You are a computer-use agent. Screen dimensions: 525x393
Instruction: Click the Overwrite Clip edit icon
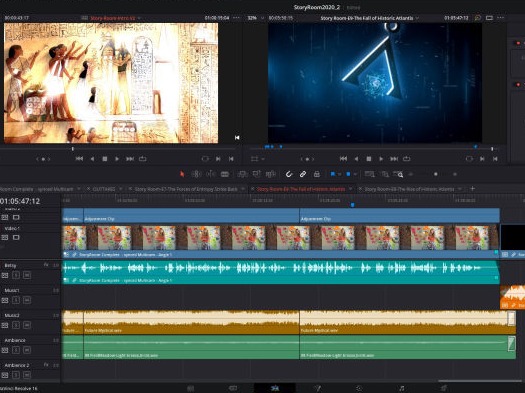coord(256,174)
